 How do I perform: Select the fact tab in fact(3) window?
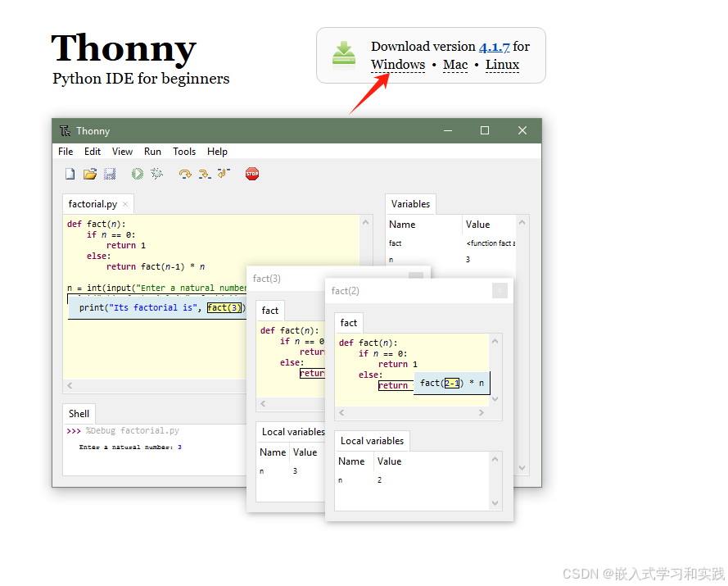coord(269,311)
